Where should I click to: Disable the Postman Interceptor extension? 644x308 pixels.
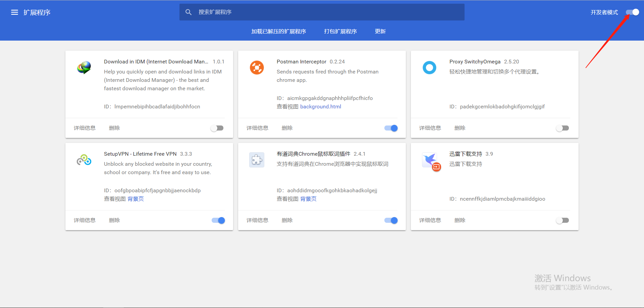pyautogui.click(x=391, y=128)
